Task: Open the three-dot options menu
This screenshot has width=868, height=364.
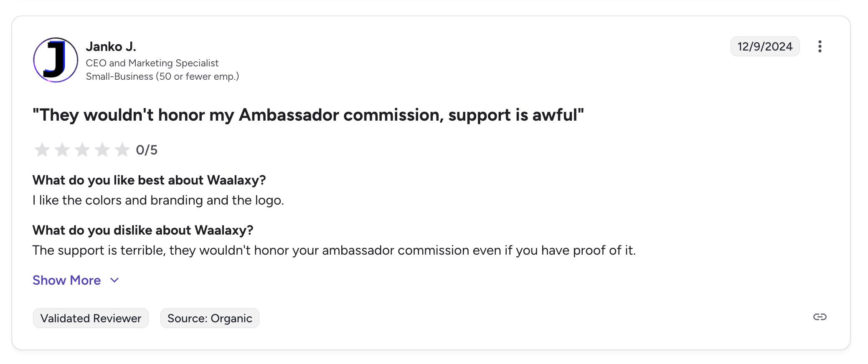Action: 820,46
